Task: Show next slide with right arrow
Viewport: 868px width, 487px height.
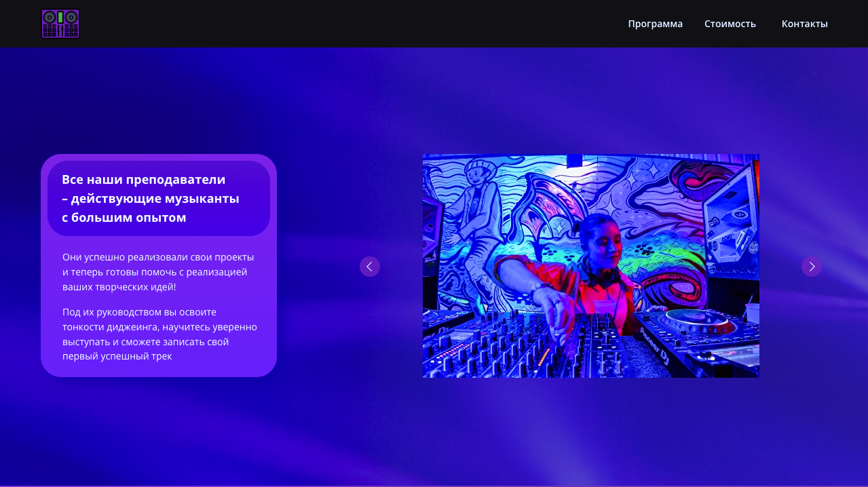Action: [x=812, y=267]
